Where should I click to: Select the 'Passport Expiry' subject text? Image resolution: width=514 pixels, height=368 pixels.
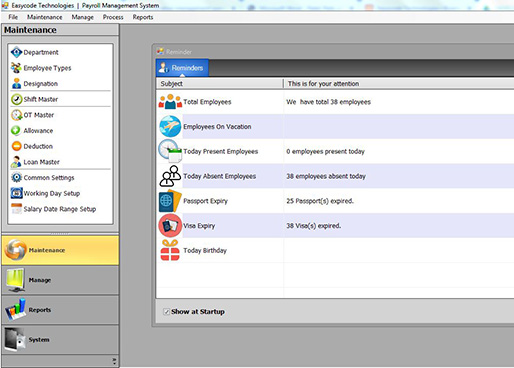point(206,201)
